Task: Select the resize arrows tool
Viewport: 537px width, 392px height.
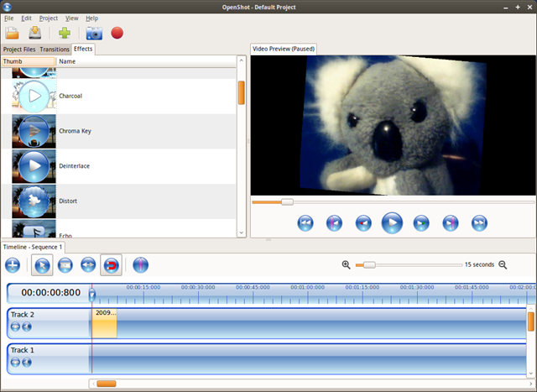Action: pos(88,265)
